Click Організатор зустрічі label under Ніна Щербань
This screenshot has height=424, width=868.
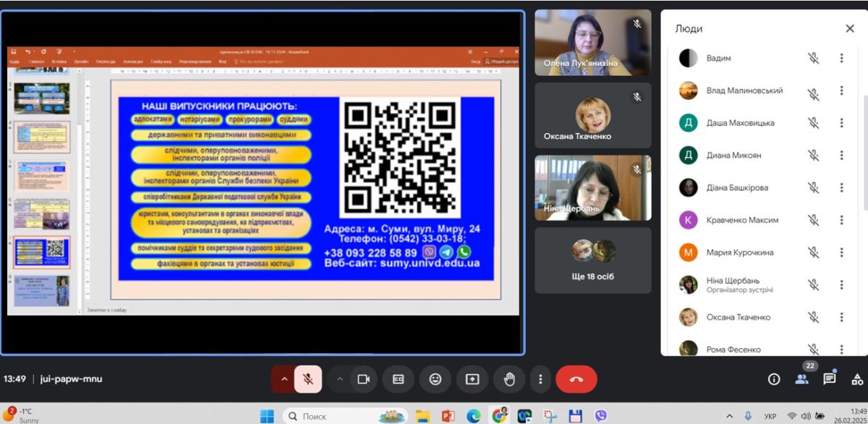click(x=739, y=290)
